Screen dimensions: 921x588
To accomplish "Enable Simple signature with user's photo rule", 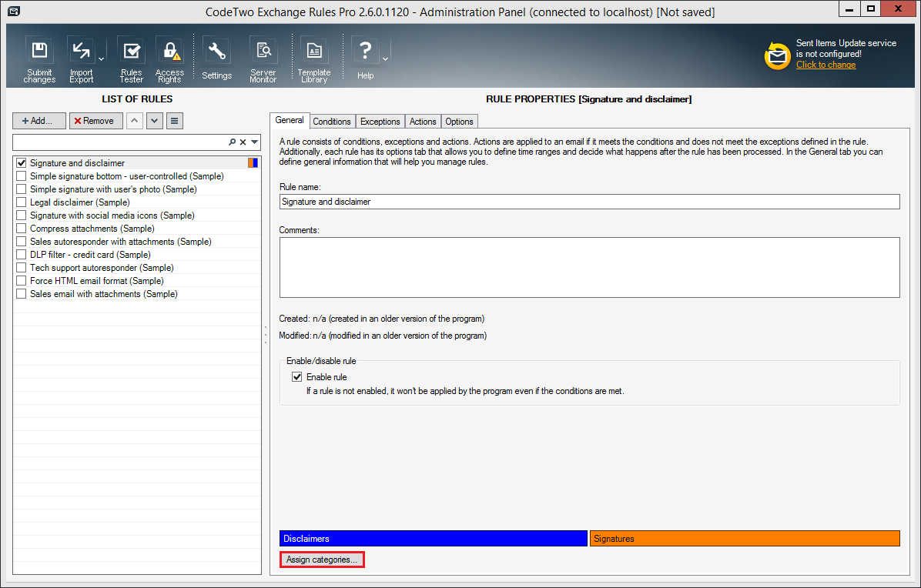I will point(21,189).
